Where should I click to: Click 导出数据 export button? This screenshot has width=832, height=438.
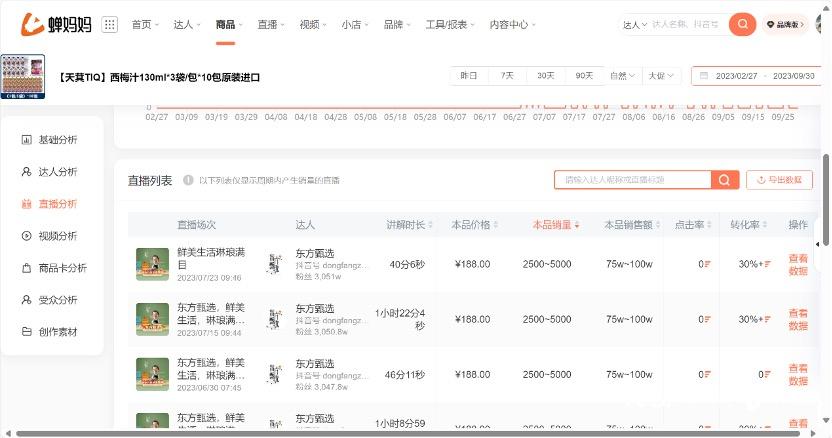pos(779,180)
